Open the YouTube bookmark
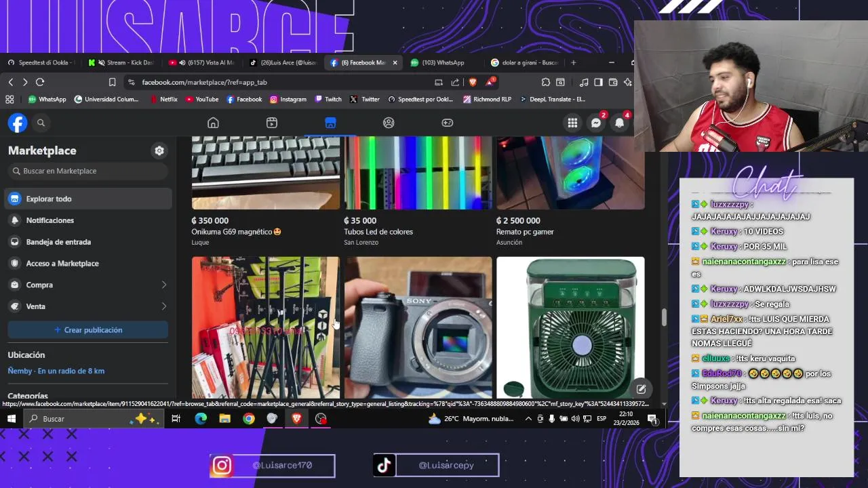This screenshot has width=868, height=488. coord(201,99)
